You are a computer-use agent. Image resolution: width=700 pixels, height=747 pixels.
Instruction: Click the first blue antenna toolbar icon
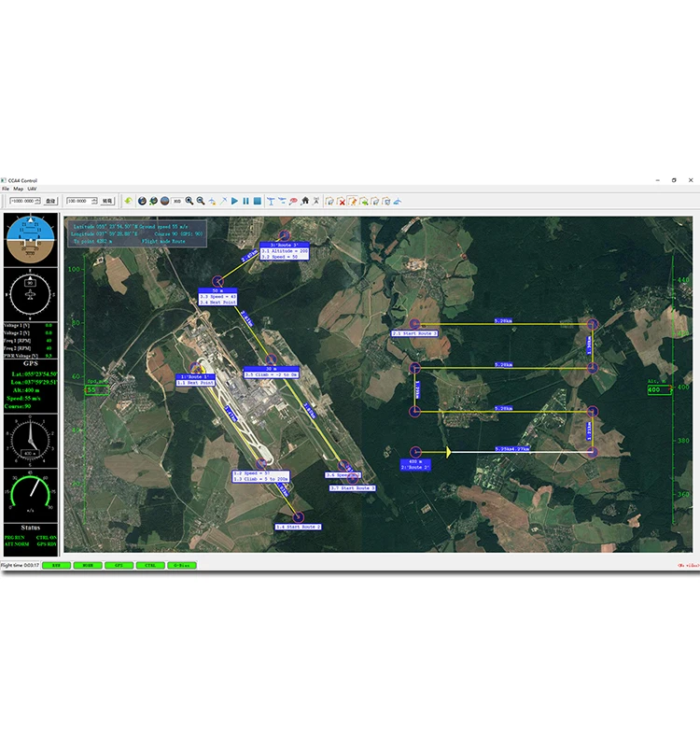tap(271, 201)
